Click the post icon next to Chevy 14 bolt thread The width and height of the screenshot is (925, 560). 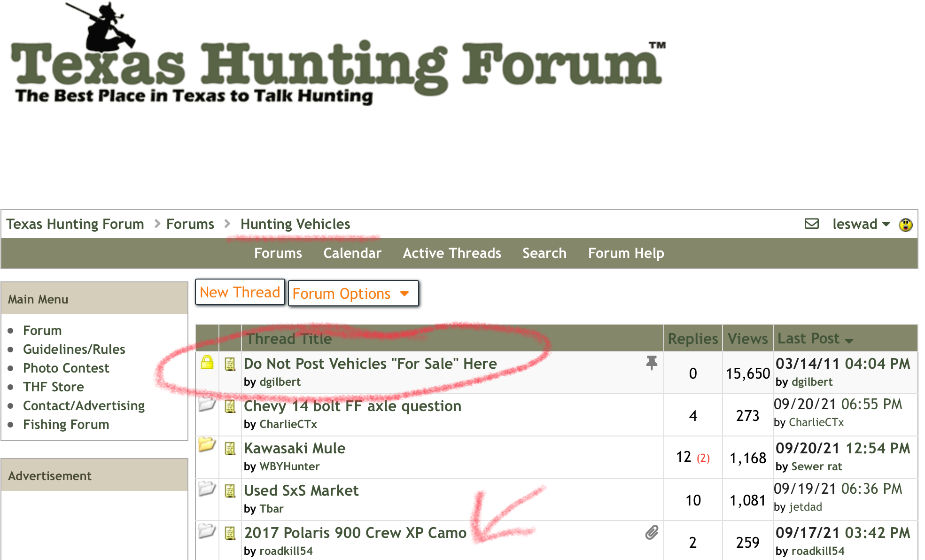230,406
